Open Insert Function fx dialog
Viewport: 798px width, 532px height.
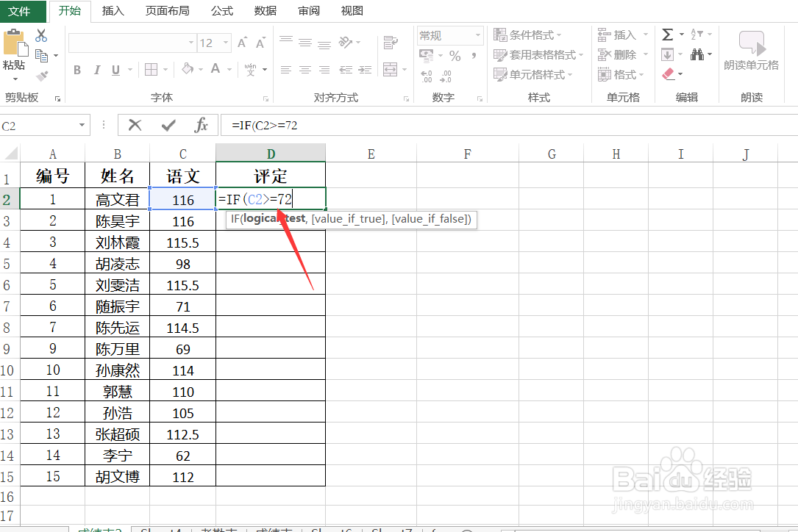(x=201, y=125)
